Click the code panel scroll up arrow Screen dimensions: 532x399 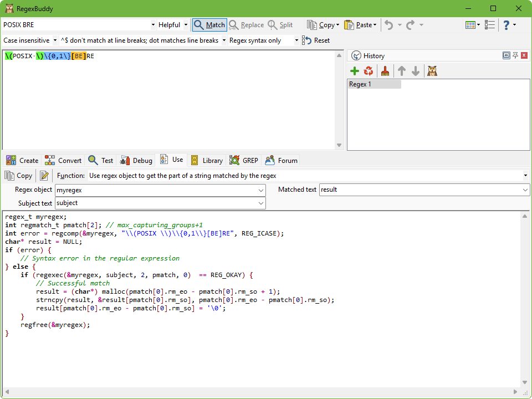tap(525, 216)
